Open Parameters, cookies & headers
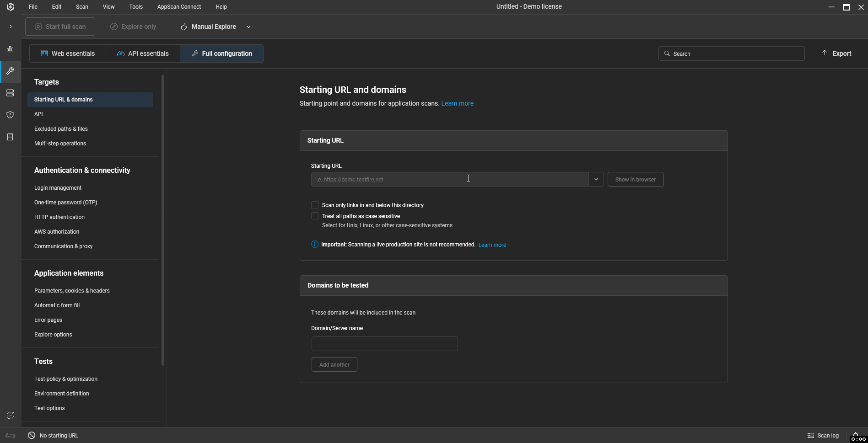The image size is (868, 443). pos(72,291)
